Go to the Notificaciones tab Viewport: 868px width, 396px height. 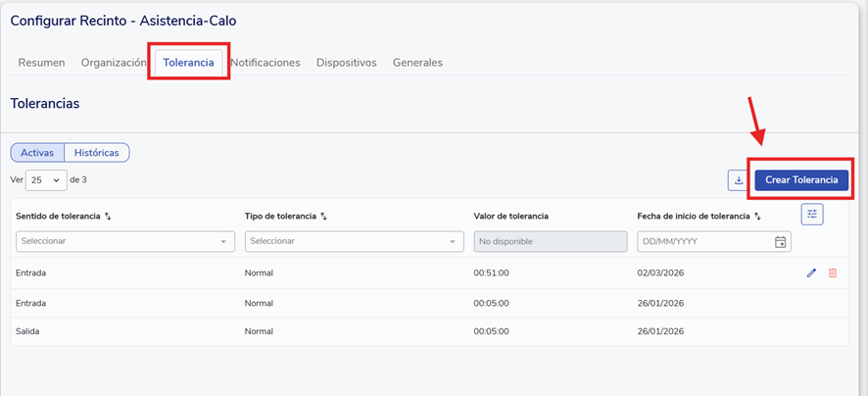[265, 63]
